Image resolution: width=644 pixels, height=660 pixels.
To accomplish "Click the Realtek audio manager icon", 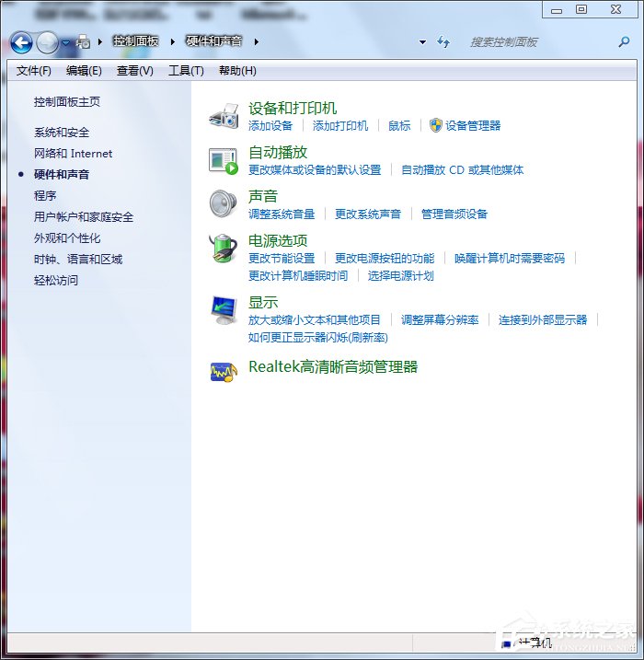I will [x=224, y=368].
